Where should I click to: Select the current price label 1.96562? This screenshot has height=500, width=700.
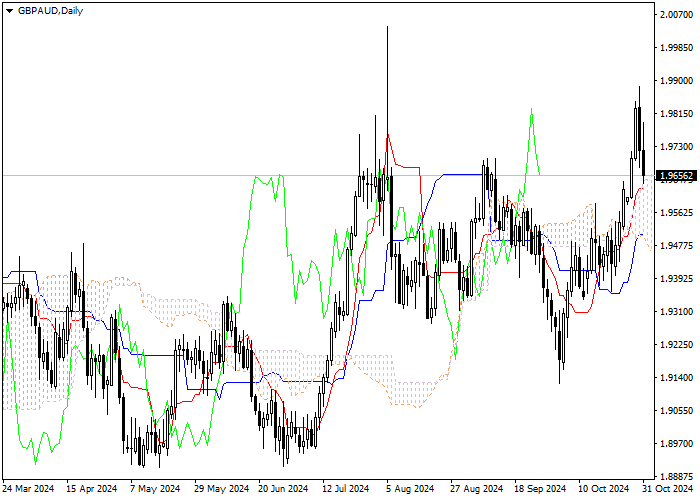coord(676,176)
